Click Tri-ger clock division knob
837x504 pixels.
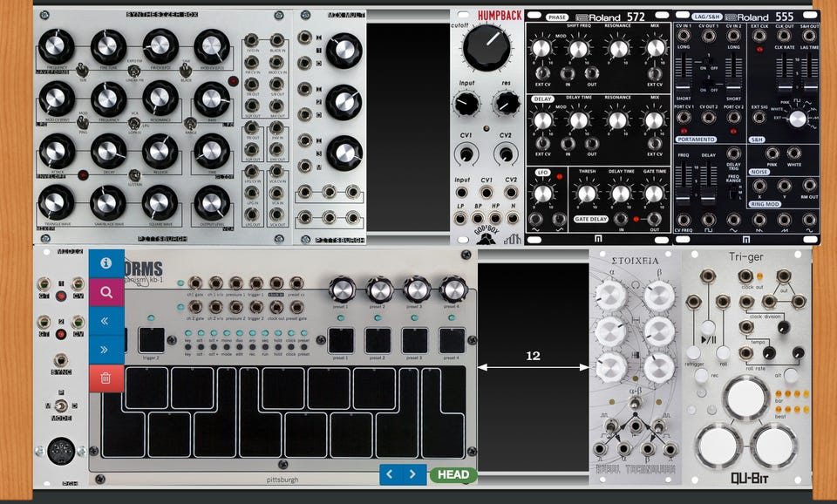[x=783, y=327]
